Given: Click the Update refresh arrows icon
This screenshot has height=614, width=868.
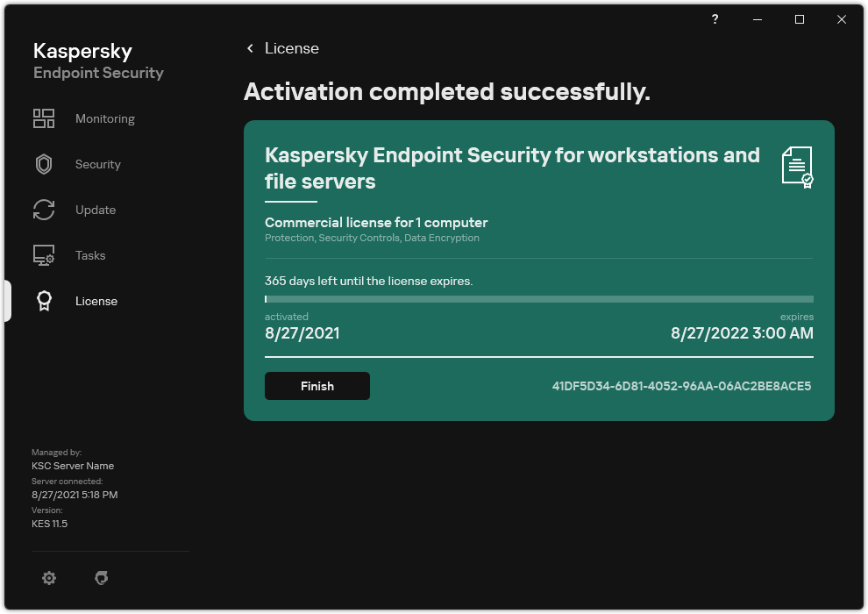Looking at the screenshot, I should pyautogui.click(x=44, y=210).
